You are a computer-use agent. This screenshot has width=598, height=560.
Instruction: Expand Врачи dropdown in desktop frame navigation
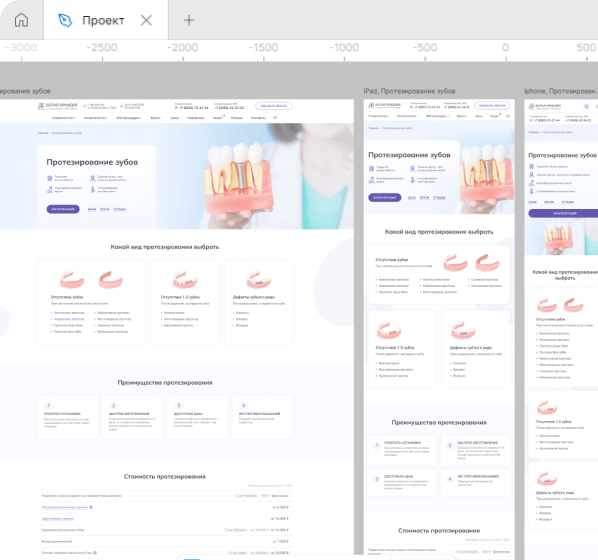click(156, 118)
